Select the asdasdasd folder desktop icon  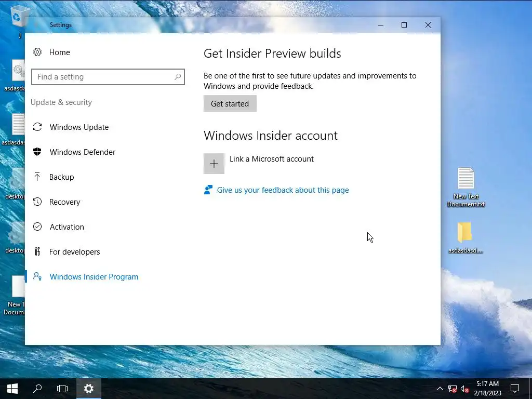click(x=465, y=238)
